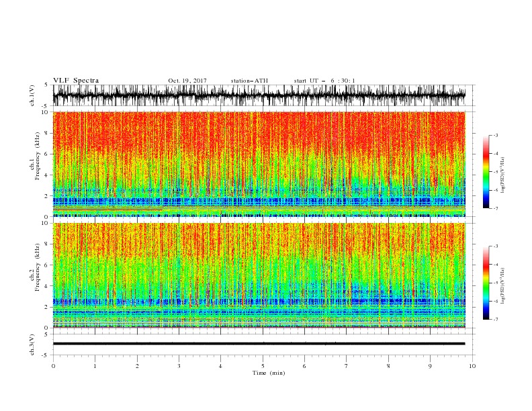Click the ch.2 color bar "log(PSD)(V²/Hz)" label
532x411 pixels.
coord(504,285)
